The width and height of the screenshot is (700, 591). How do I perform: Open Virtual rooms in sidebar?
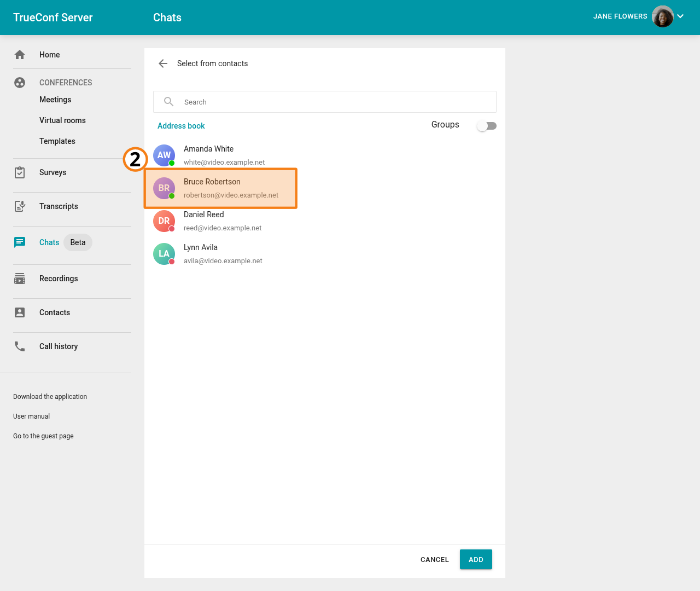click(62, 120)
